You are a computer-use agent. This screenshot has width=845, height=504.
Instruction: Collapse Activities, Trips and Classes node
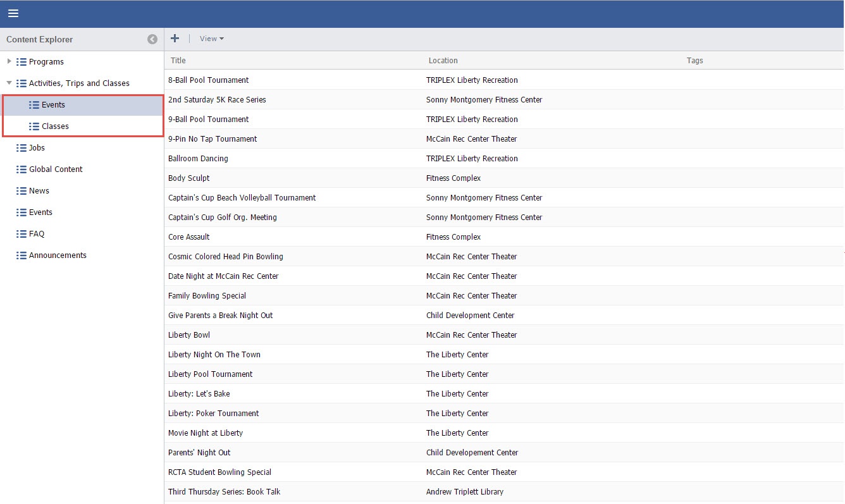point(9,83)
